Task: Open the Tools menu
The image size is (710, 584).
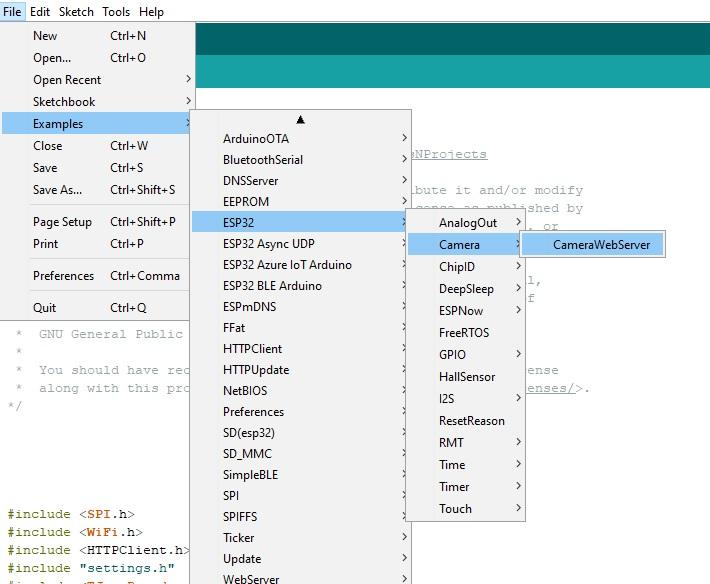Action: pos(116,11)
